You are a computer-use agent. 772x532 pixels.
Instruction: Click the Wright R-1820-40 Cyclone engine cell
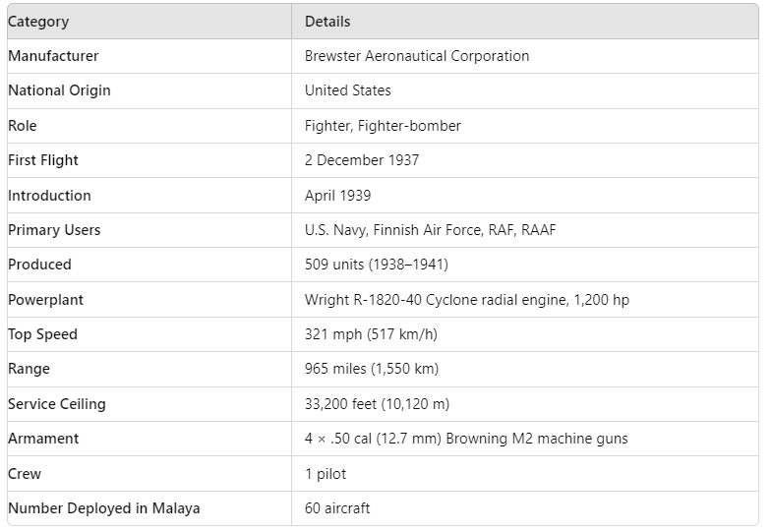coord(467,300)
